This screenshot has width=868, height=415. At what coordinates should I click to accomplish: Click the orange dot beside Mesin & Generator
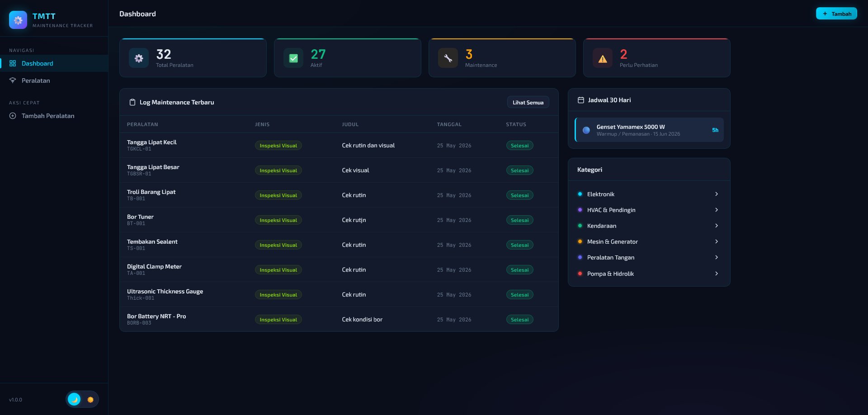click(580, 241)
